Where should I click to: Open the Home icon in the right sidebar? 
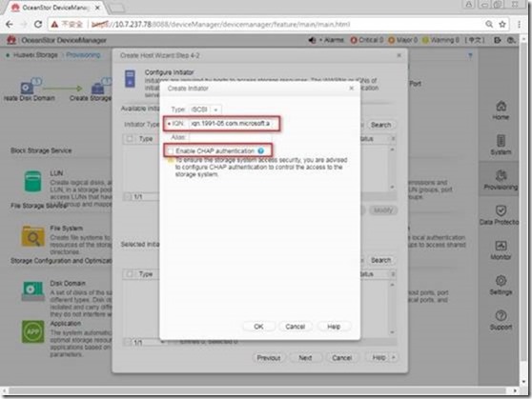501,107
